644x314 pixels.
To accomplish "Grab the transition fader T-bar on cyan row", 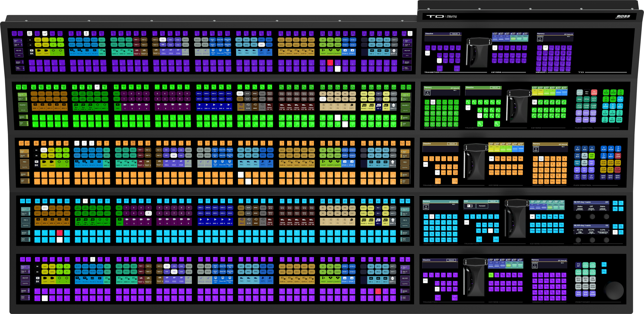I will [517, 203].
